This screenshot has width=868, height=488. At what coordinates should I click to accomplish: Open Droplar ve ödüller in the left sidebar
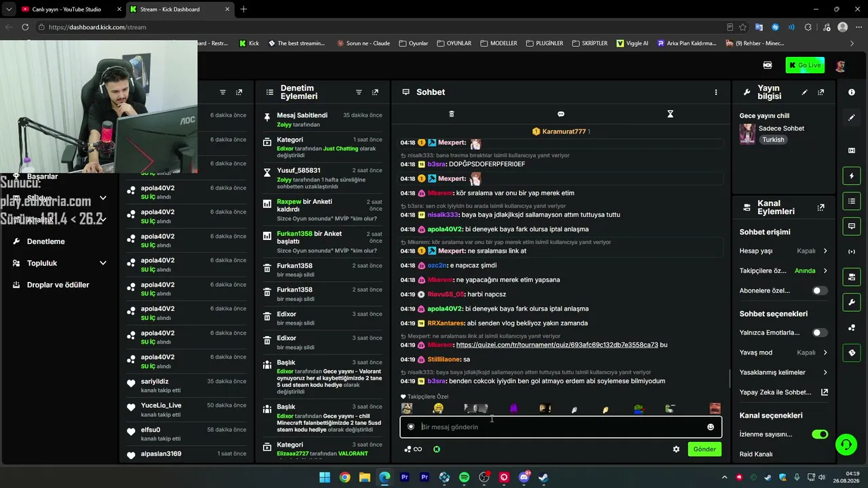pyautogui.click(x=58, y=285)
